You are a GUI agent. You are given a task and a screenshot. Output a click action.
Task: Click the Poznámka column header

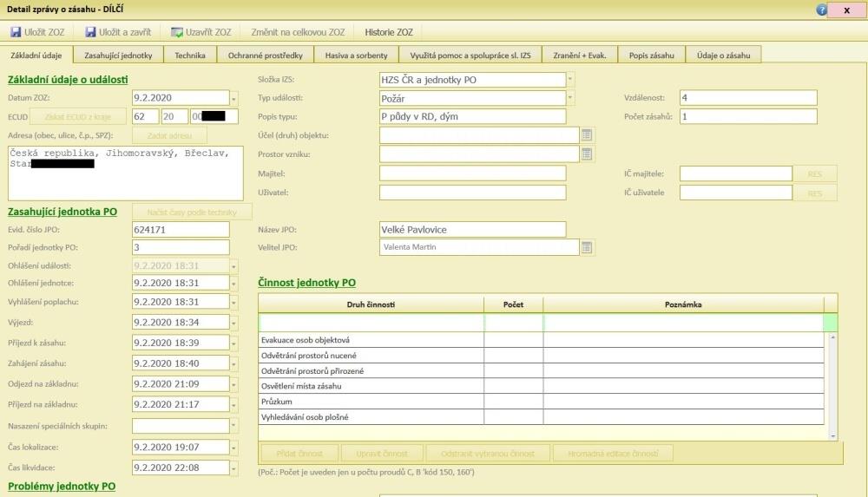683,304
